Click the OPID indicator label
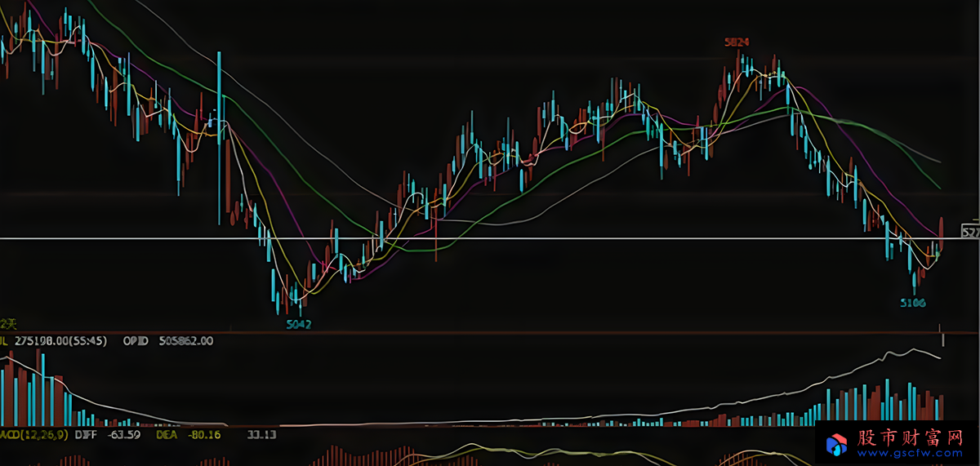The width and height of the screenshot is (980, 466). 135,340
